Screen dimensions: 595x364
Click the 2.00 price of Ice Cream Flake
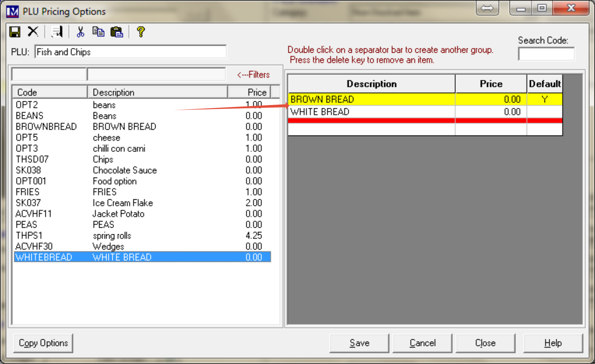pyautogui.click(x=254, y=203)
